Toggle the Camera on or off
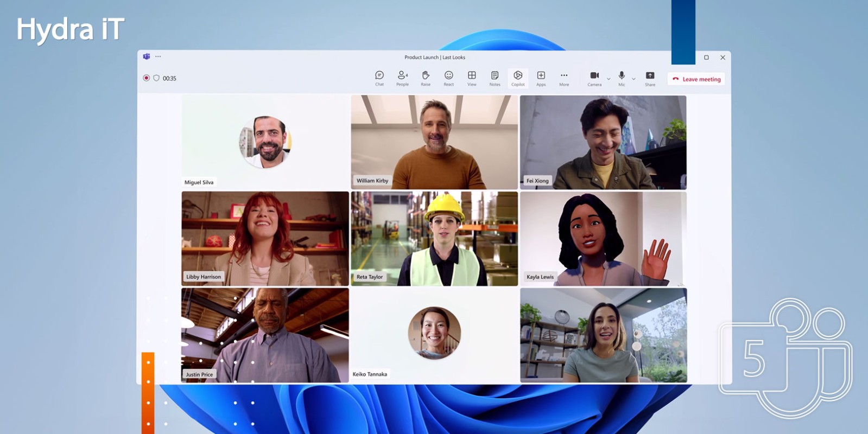Image resolution: width=868 pixels, height=434 pixels. (x=594, y=78)
